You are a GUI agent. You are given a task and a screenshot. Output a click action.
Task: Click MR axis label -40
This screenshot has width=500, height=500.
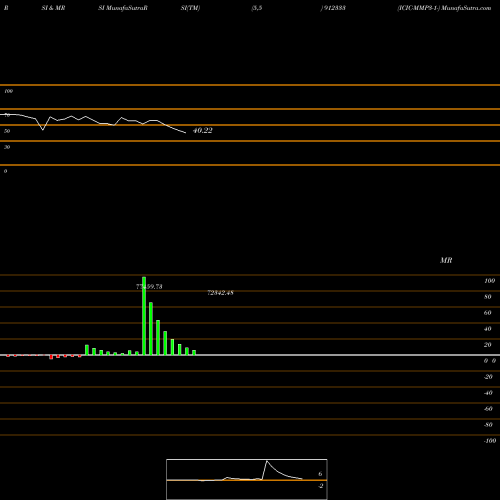pos(488,393)
